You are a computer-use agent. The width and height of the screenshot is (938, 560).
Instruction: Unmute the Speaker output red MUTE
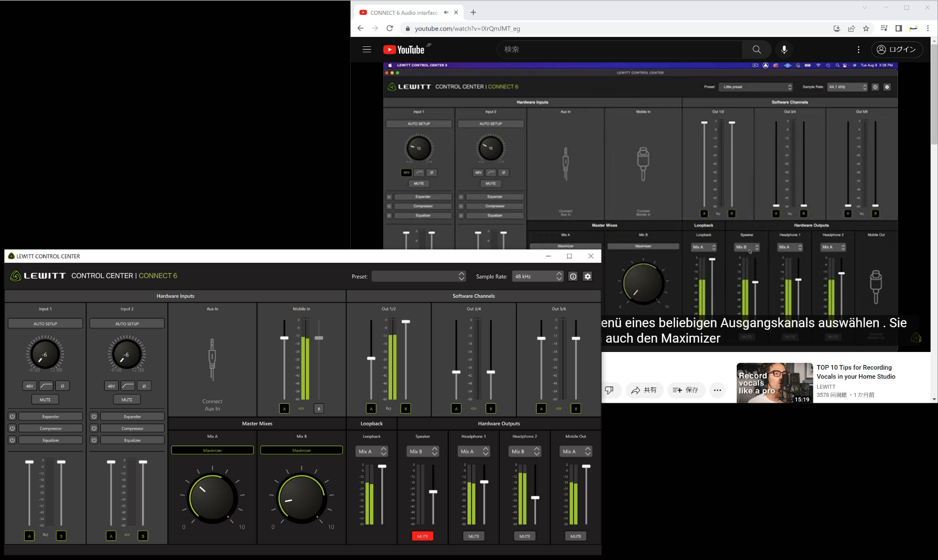(x=423, y=536)
